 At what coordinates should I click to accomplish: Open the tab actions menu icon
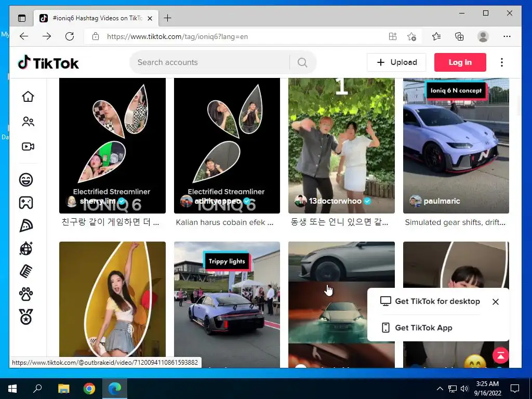click(22, 18)
